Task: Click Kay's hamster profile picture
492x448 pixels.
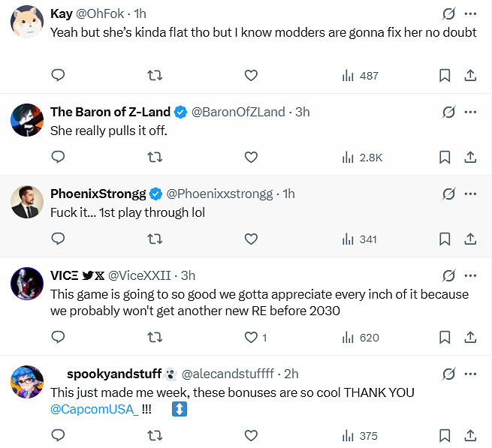Action: pos(26,22)
